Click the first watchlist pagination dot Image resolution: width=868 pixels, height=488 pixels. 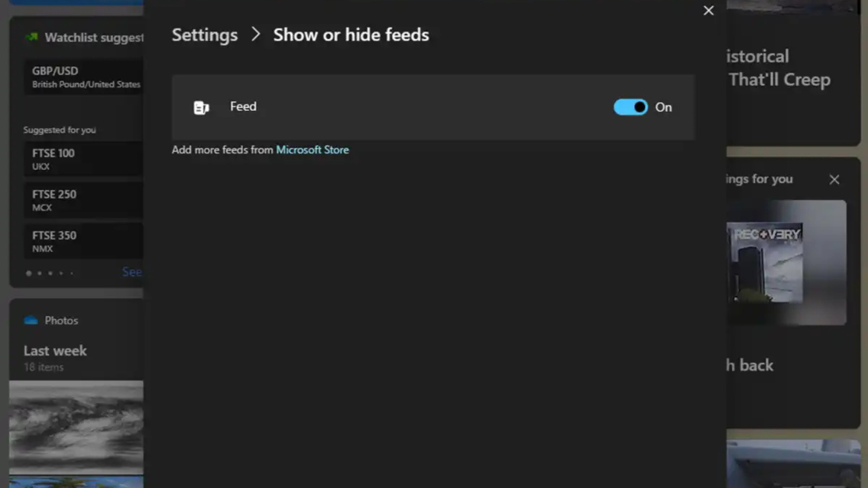[29, 273]
